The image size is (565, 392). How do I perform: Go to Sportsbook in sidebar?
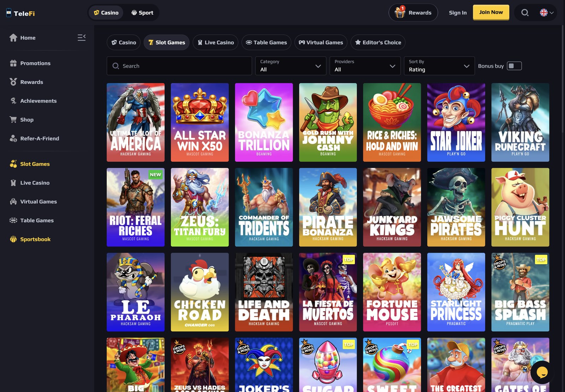(x=35, y=239)
